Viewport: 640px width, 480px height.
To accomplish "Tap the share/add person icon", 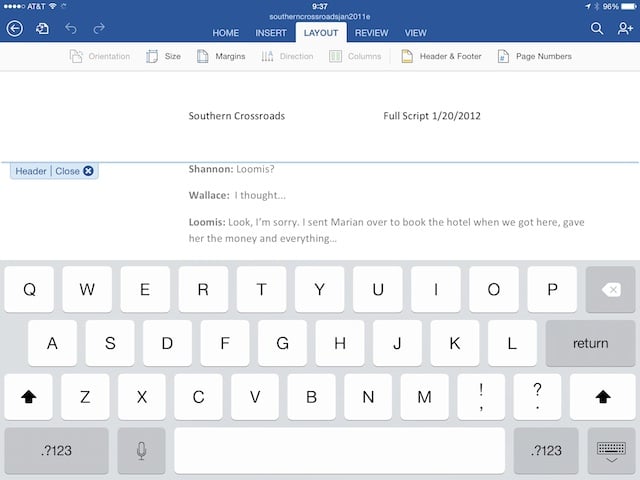I will [625, 29].
